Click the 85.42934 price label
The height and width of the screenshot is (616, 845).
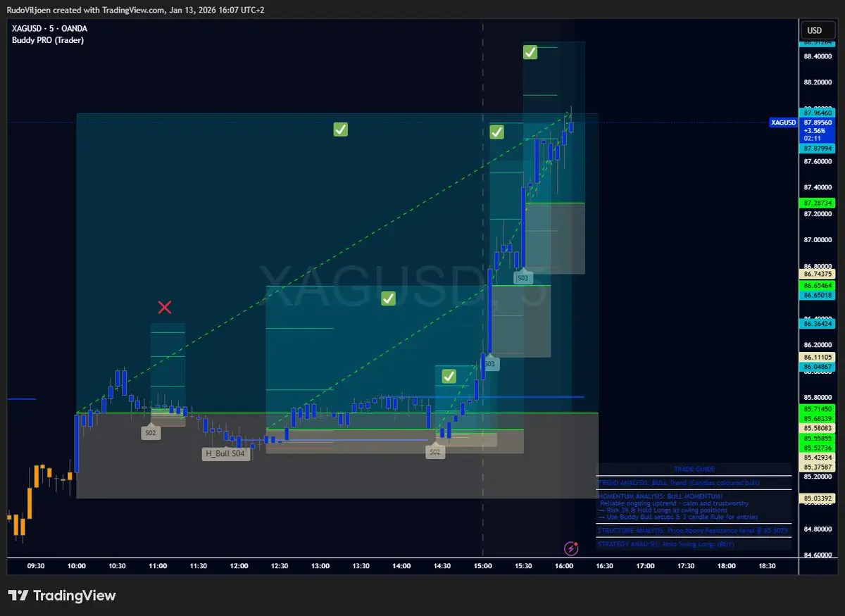[x=817, y=457]
